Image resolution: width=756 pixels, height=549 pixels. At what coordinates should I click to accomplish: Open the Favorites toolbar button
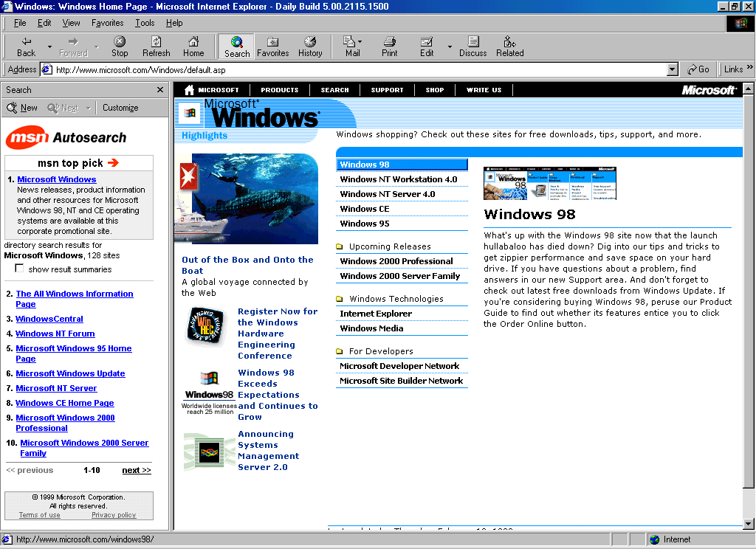click(273, 46)
